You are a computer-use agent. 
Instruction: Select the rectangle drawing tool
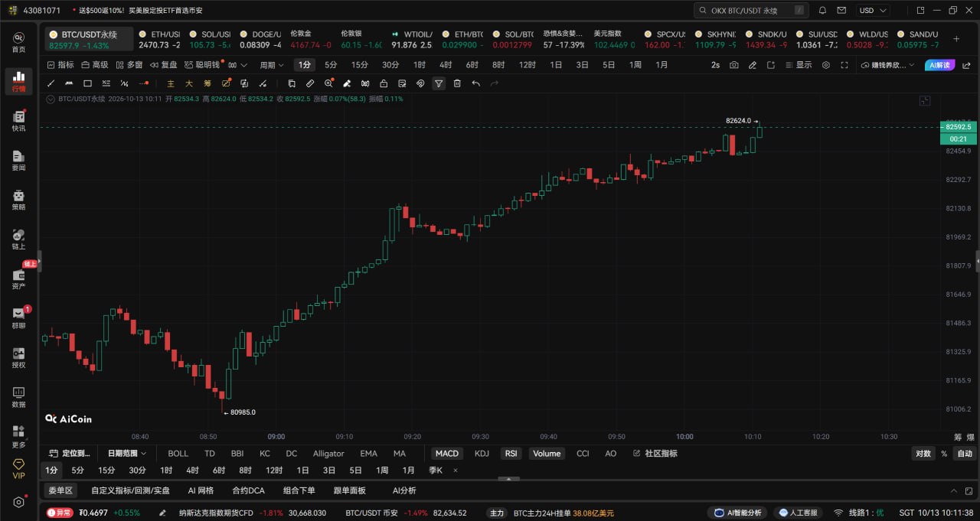(87, 83)
